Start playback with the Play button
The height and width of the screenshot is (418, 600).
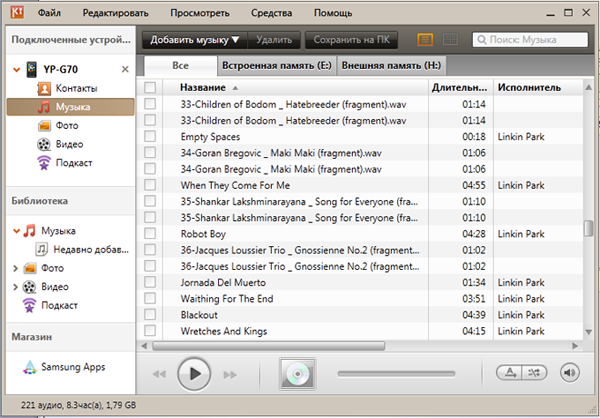[x=194, y=374]
